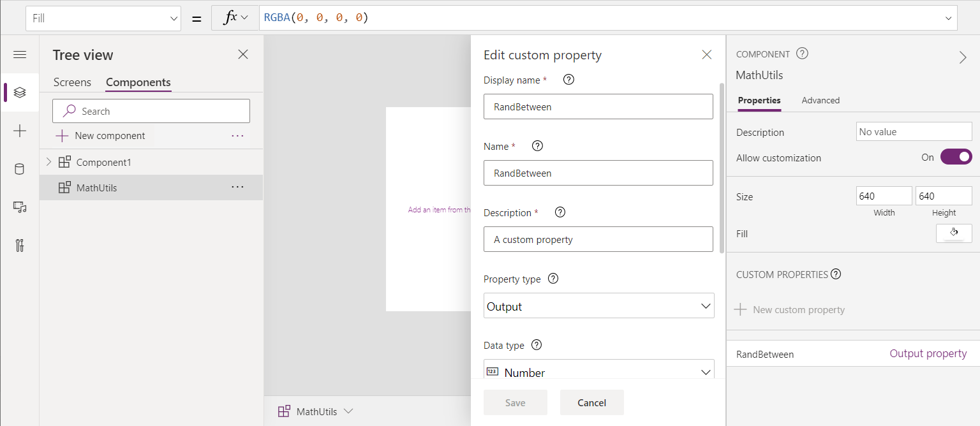Open the Advanced tools icon in sidebar
This screenshot has width=980, height=426.
(x=20, y=246)
